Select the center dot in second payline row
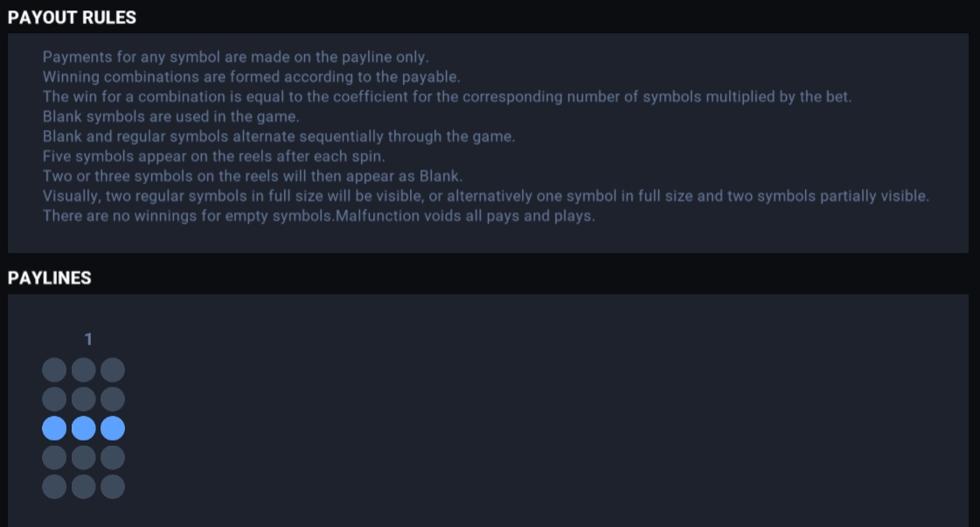 [84, 399]
